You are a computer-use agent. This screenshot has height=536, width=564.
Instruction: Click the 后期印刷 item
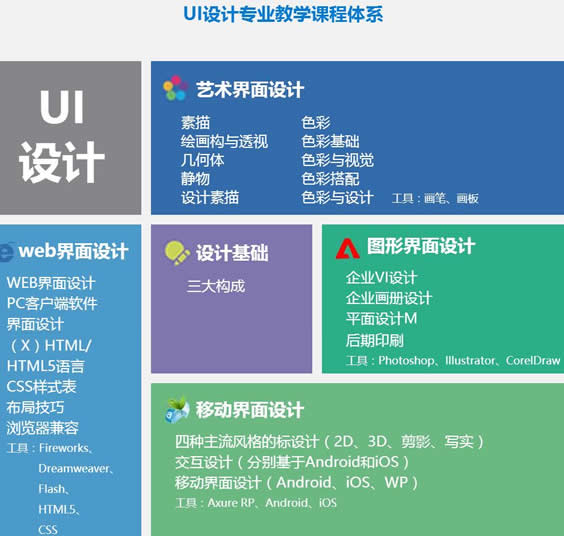374,340
